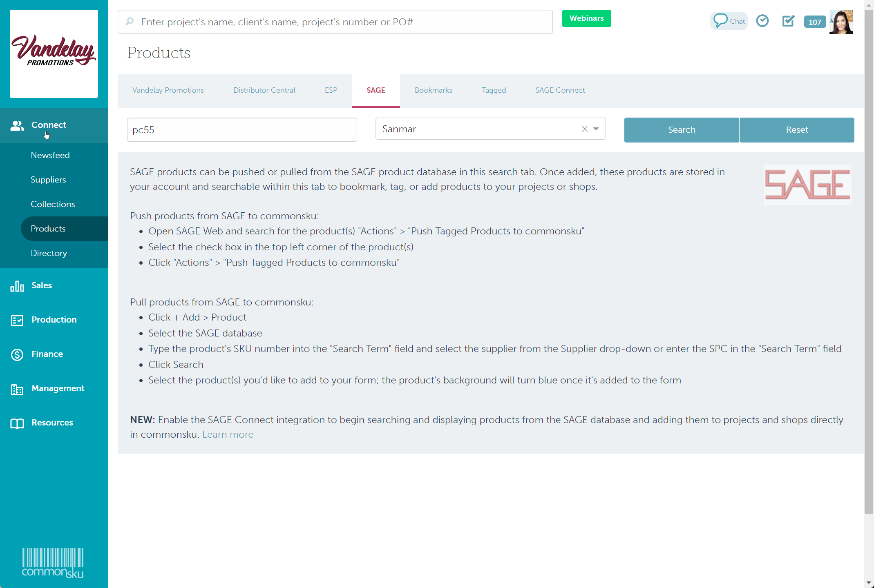Click the commonsku barcode logo

click(53, 563)
